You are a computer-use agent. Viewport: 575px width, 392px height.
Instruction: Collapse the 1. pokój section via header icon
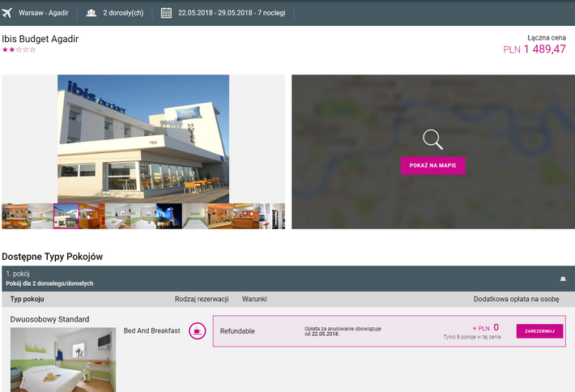(x=562, y=279)
